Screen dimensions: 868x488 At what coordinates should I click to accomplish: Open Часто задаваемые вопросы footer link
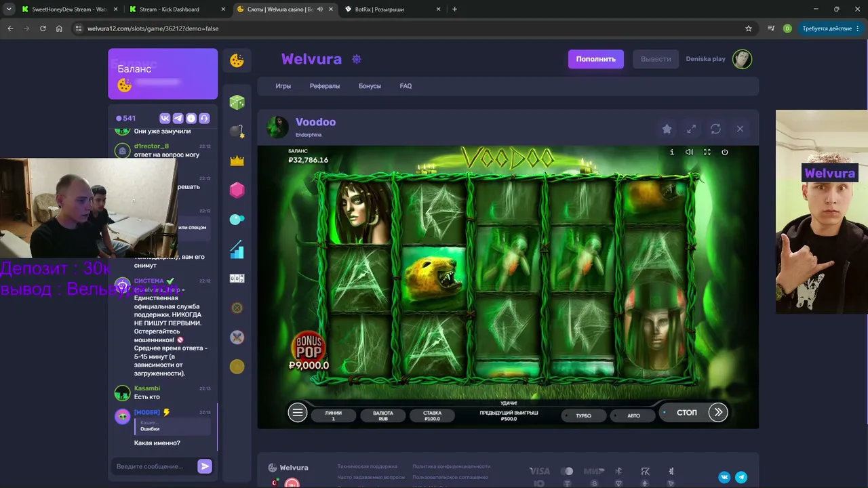[x=371, y=477]
